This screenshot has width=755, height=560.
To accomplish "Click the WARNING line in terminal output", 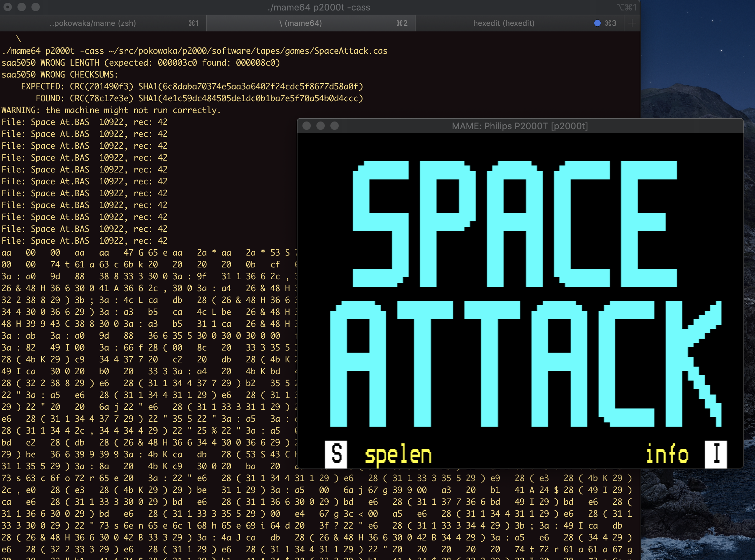I will [111, 110].
